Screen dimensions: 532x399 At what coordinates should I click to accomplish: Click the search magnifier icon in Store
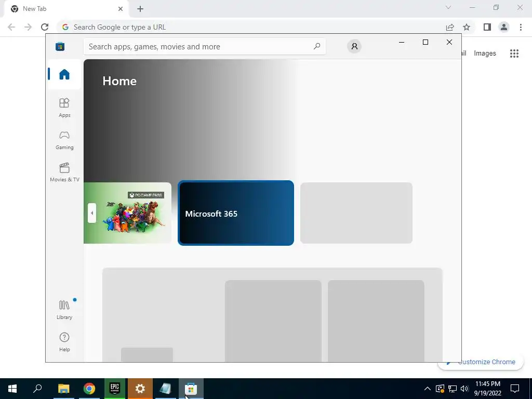[x=316, y=46]
